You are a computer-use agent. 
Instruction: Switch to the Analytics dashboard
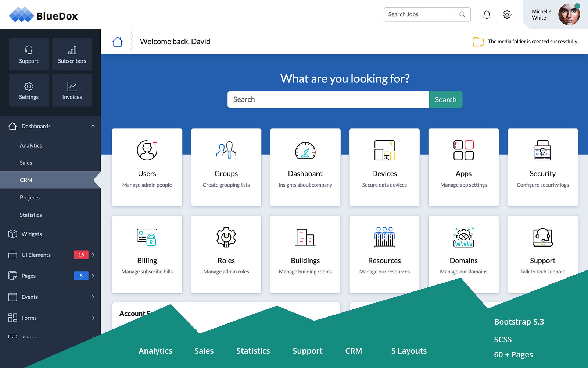tap(31, 145)
